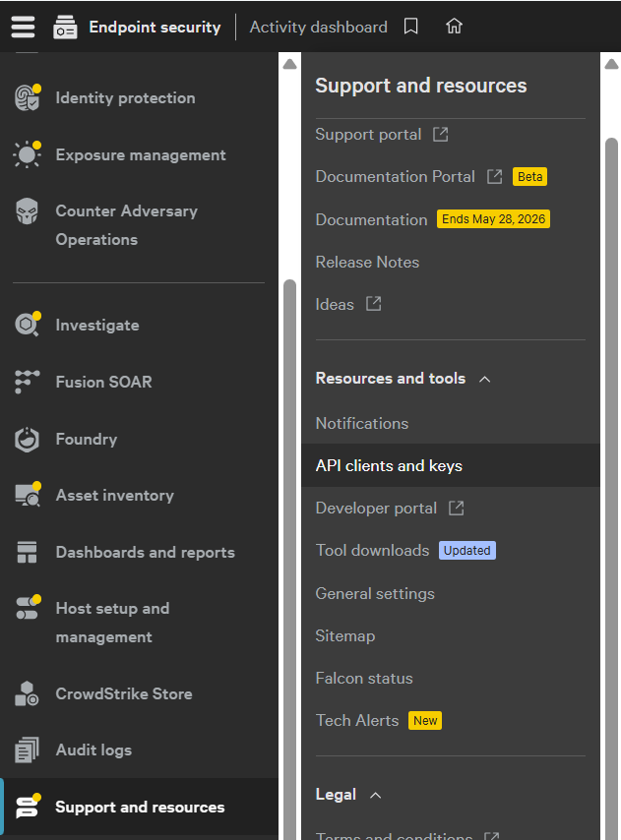Go to home via house icon

click(454, 27)
